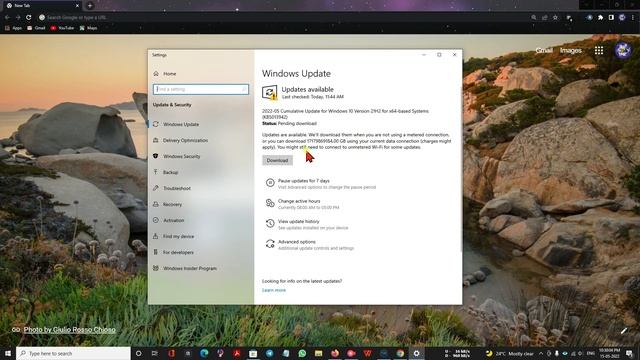The image size is (640, 360).
Task: Click the Chrome address bar
Action: [282, 18]
